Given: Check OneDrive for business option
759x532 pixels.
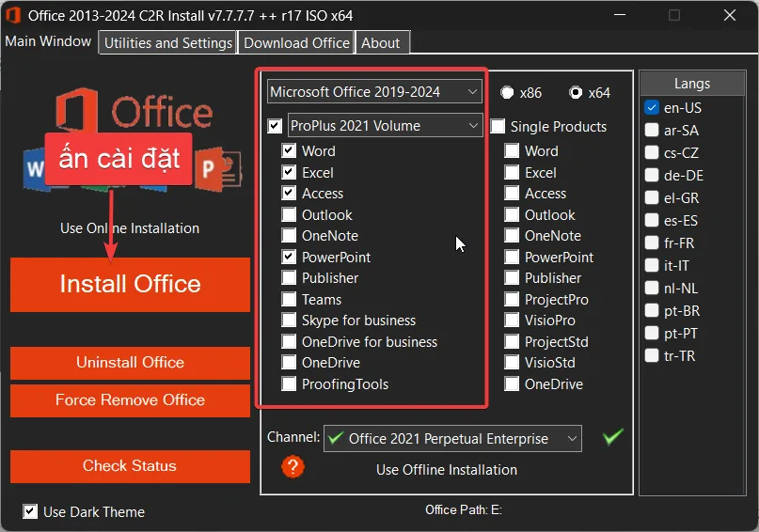Looking at the screenshot, I should pos(289,341).
